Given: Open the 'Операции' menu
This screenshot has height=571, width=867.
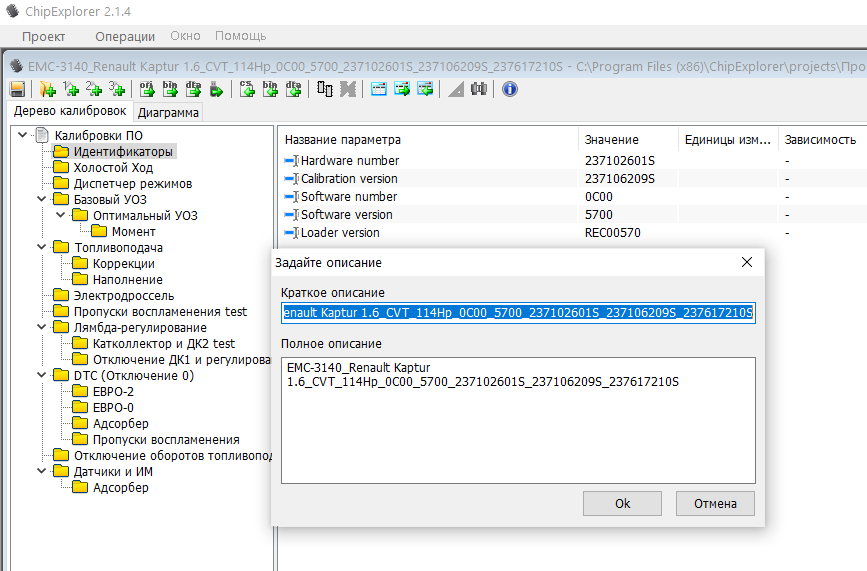Looking at the screenshot, I should 124,37.
